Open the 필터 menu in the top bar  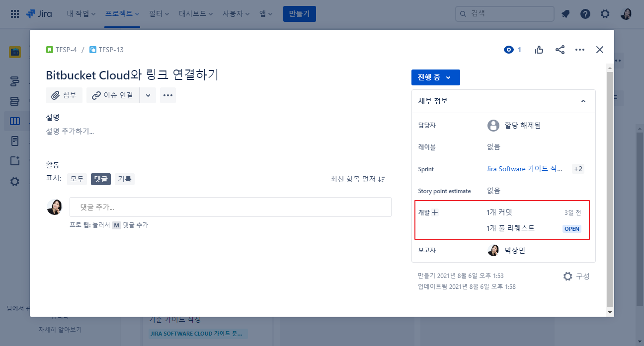coord(159,14)
